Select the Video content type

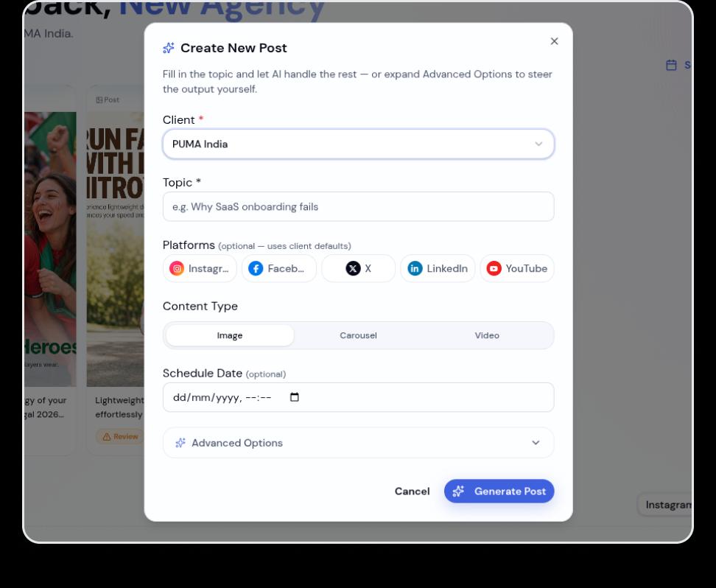click(487, 335)
